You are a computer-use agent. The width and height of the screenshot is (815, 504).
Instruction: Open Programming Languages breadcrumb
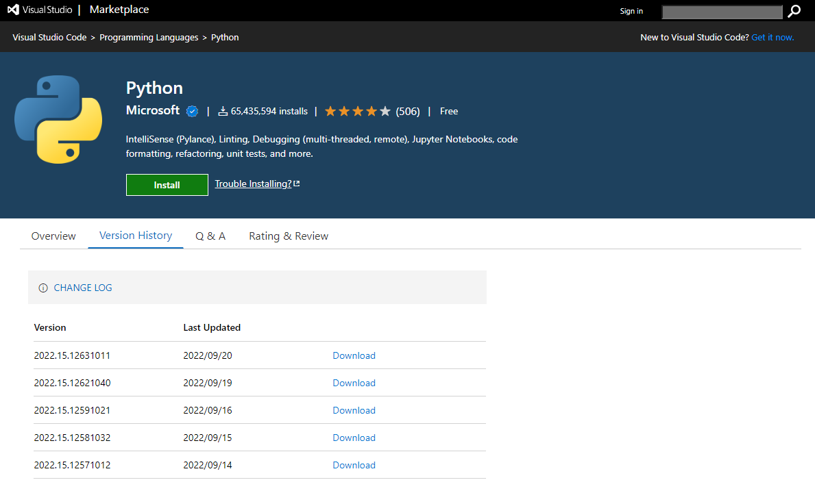[x=149, y=38]
